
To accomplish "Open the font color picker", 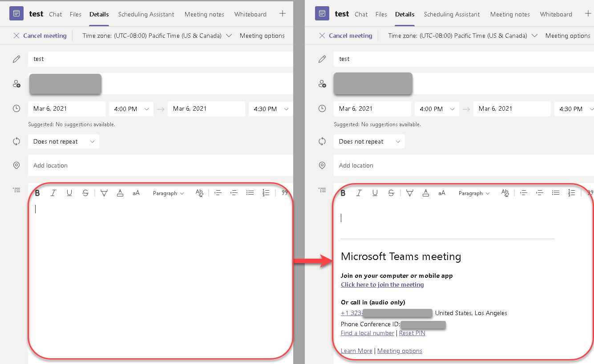I will 120,192.
